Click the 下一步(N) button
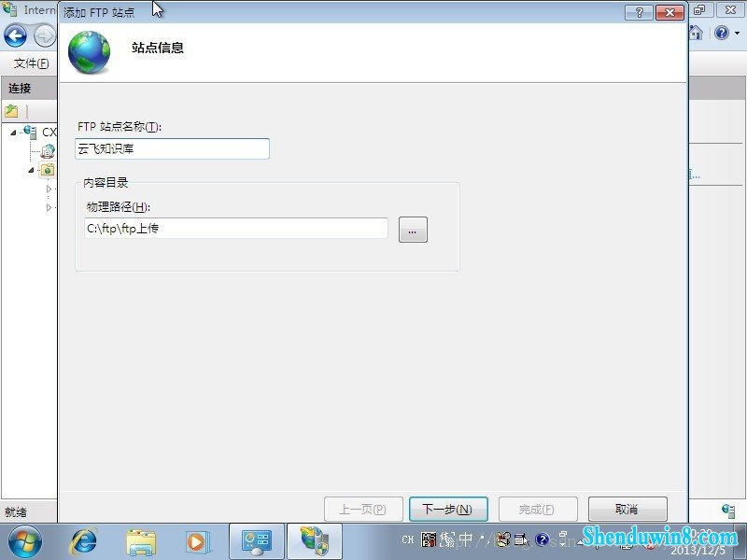Screen dimensions: 747x560 pyautogui.click(x=448, y=509)
